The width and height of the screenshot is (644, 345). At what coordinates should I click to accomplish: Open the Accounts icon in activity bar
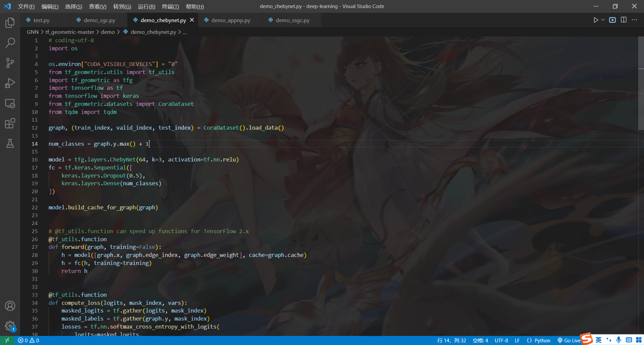point(10,306)
